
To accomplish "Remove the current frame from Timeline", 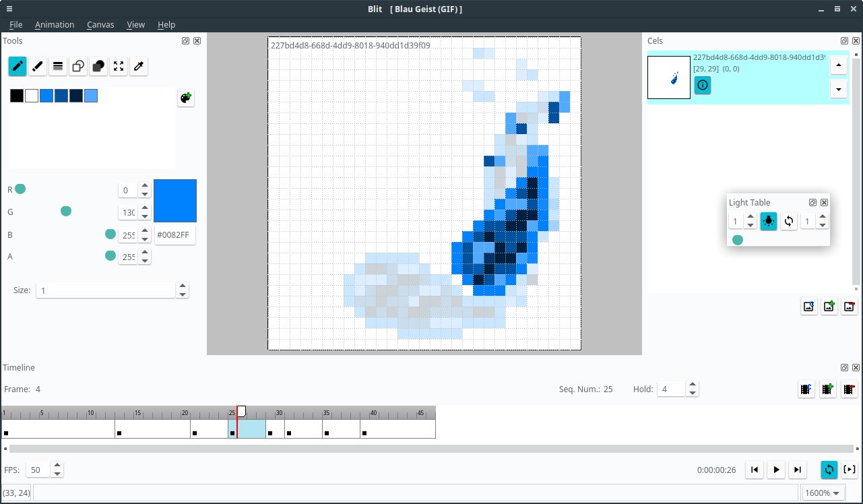I will click(x=850, y=389).
